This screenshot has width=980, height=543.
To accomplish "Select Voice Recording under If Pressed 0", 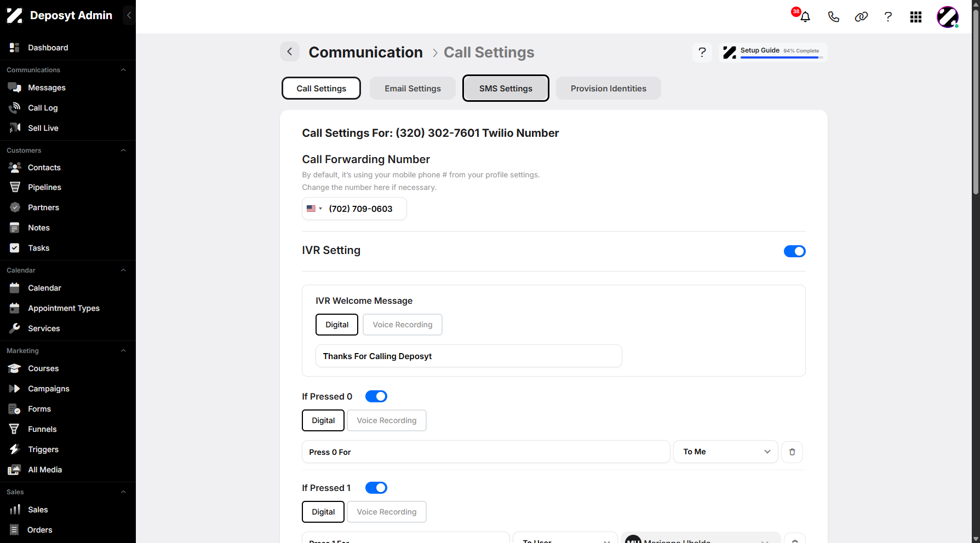I will tap(387, 420).
